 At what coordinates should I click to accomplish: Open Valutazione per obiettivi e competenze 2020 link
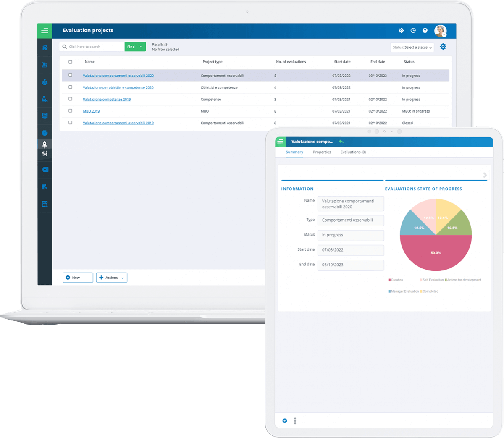[118, 88]
